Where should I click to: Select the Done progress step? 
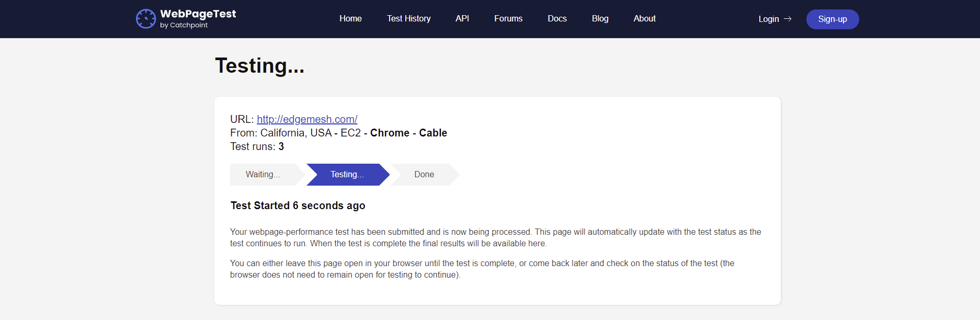pos(425,175)
